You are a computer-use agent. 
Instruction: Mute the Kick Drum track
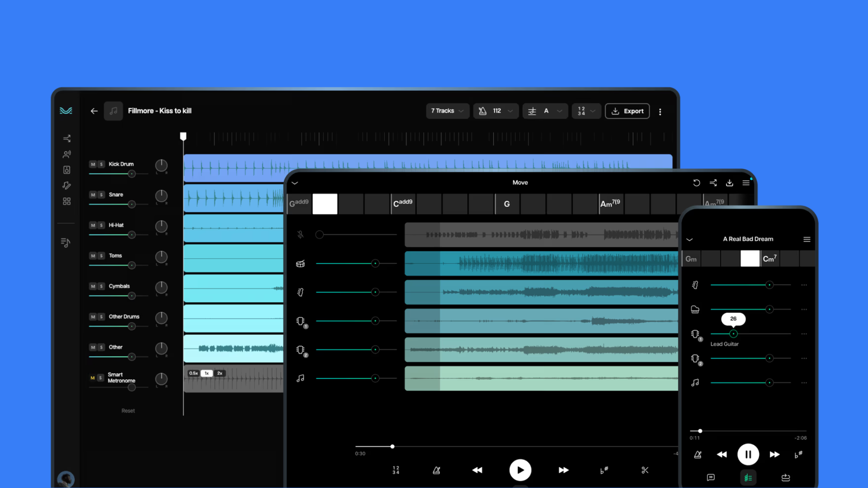pyautogui.click(x=93, y=164)
